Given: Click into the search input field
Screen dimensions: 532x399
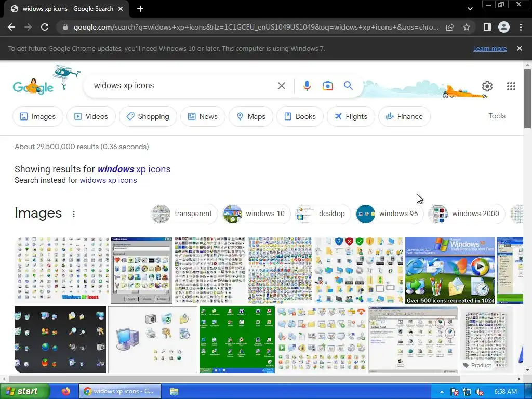Looking at the screenshot, I should [x=183, y=86].
